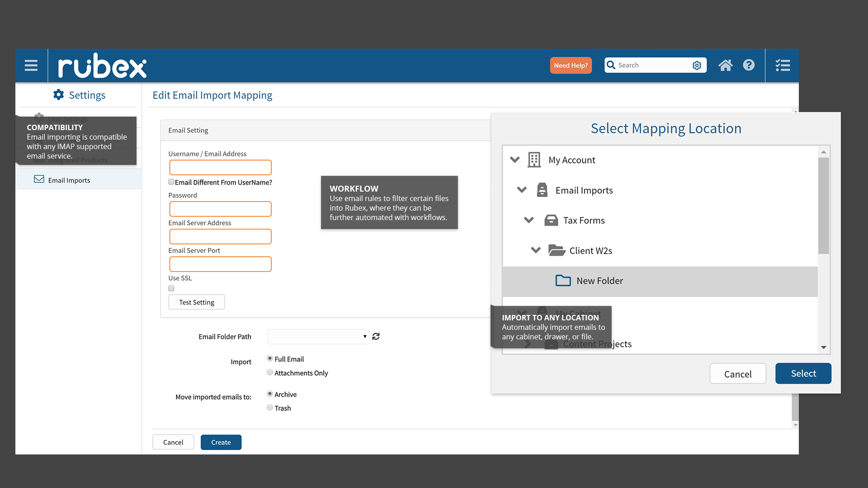
Task: Click the Password input field
Action: pyautogui.click(x=221, y=209)
